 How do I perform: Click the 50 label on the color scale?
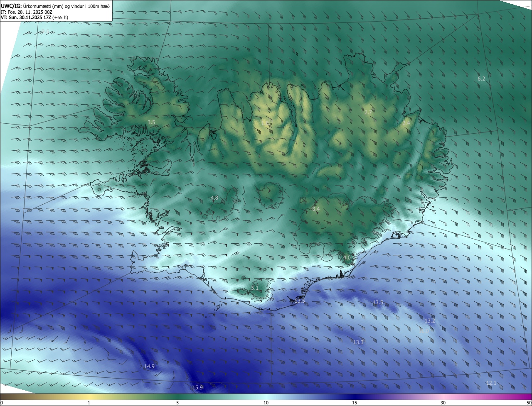(x=529, y=403)
